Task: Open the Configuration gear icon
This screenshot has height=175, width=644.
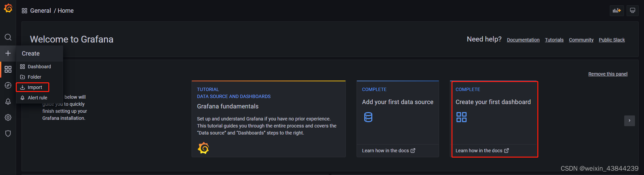Action: [8, 117]
